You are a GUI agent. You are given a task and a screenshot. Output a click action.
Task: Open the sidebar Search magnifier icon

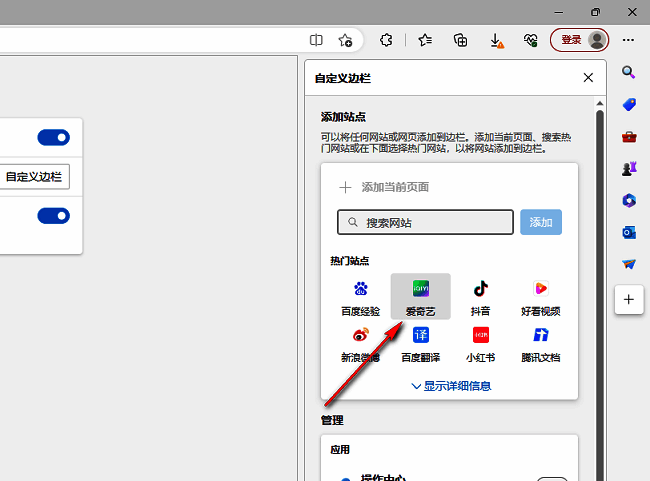pos(629,72)
